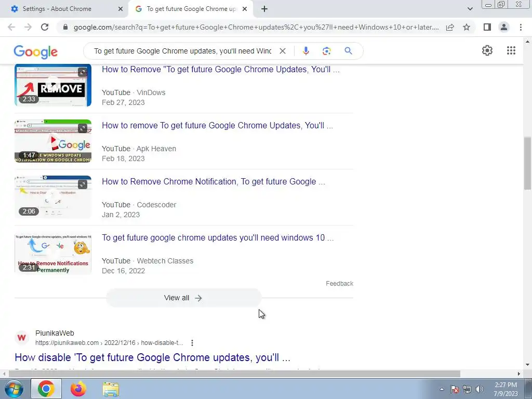
Task: Share this page using the share icon
Action: point(450,27)
